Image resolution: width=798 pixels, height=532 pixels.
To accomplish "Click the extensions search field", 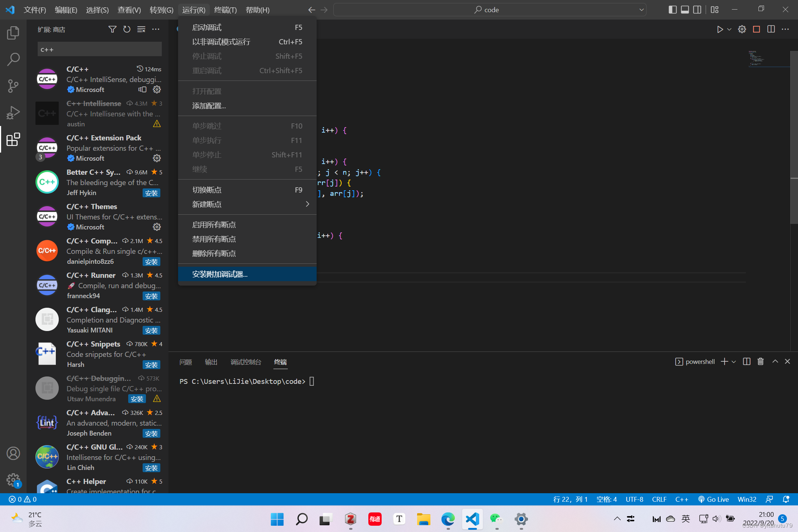I will click(99, 49).
